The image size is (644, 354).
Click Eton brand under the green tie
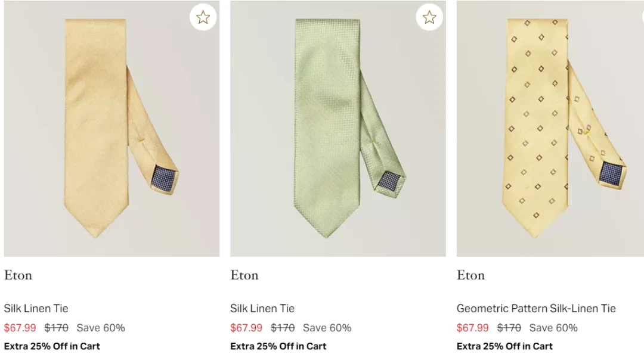pyautogui.click(x=244, y=275)
